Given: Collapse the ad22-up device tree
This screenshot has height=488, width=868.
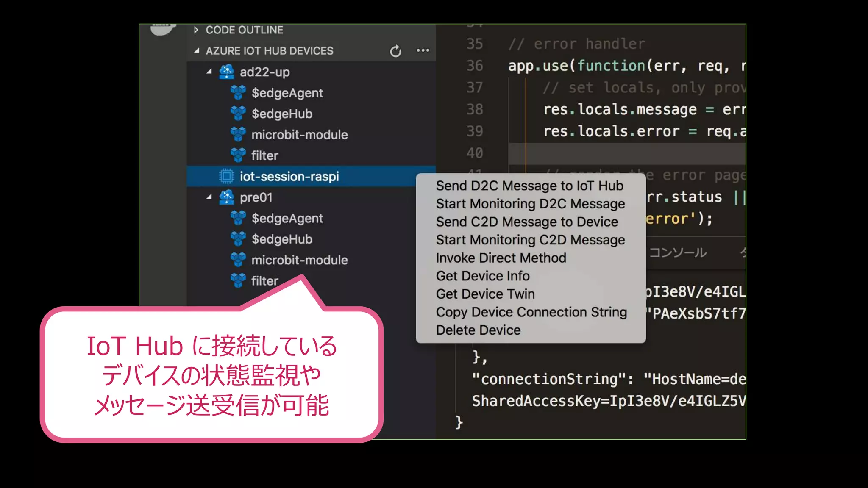Looking at the screenshot, I should (x=209, y=72).
